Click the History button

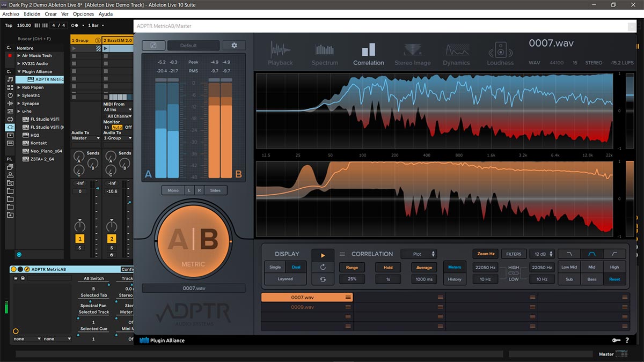coord(454,279)
